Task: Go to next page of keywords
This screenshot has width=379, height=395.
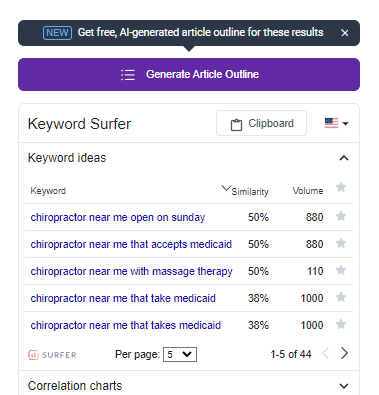Action: [x=344, y=353]
